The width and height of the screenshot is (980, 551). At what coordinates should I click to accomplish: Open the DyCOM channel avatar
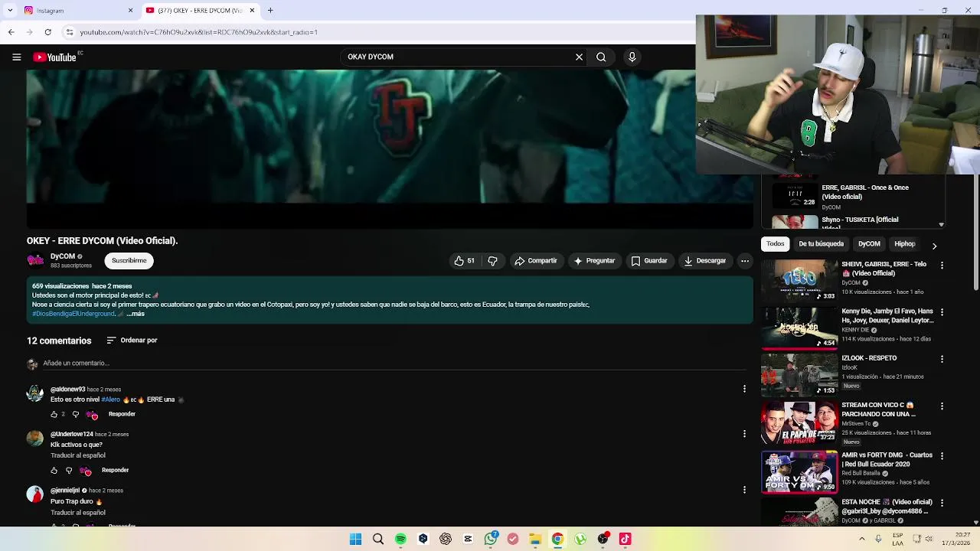coord(36,260)
